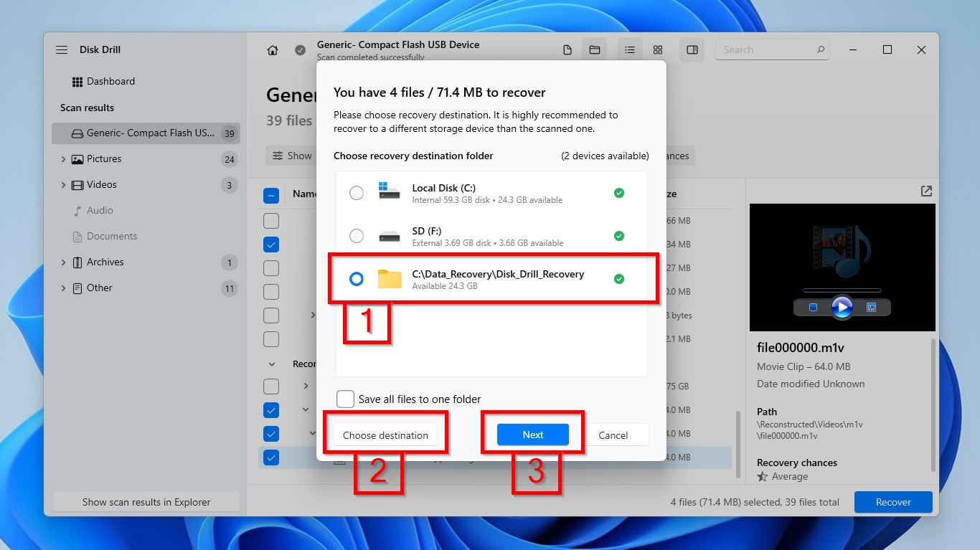Click the Audio note icon in sidebar
Viewport: 980px width, 550px height.
click(77, 211)
